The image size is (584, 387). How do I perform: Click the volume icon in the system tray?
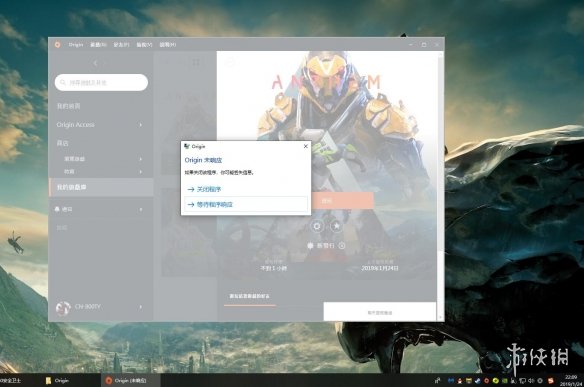click(x=531, y=381)
